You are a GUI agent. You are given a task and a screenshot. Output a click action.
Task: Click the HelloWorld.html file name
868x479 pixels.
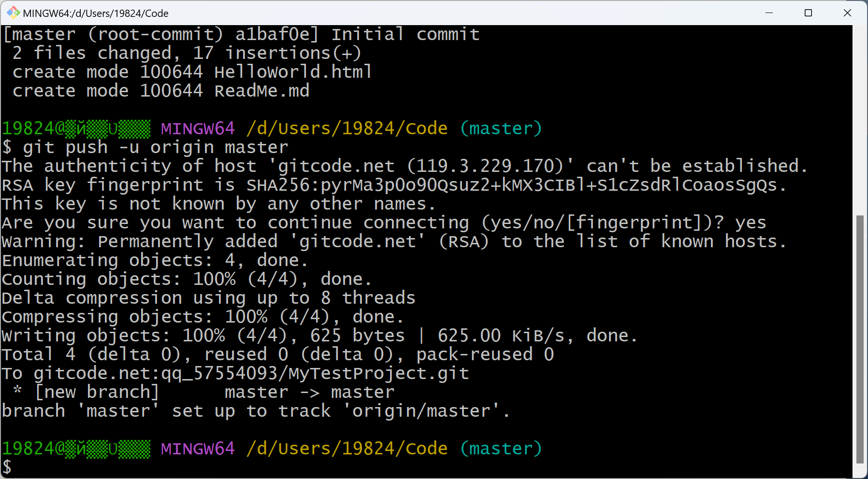293,72
